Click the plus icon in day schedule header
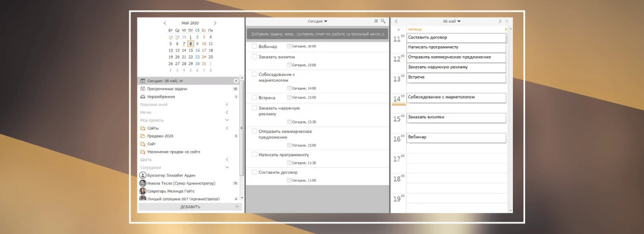The image size is (644, 234). pos(399,29)
